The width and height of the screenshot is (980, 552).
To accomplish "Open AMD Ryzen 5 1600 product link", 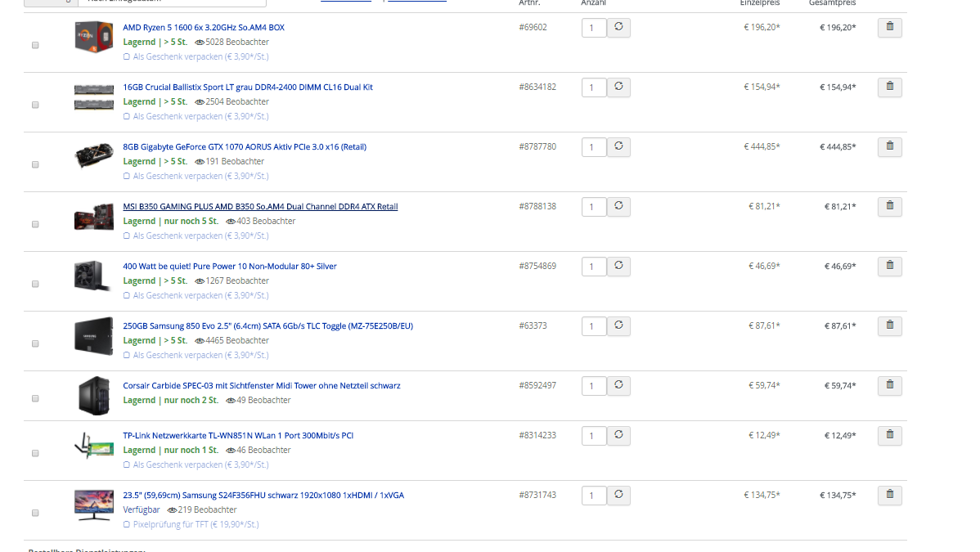I will click(x=204, y=28).
